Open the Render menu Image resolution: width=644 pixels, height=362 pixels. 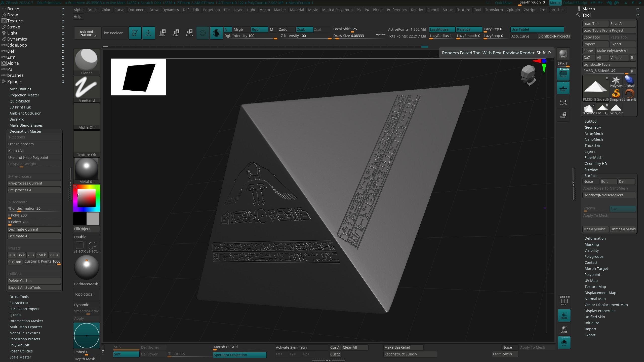(x=417, y=10)
